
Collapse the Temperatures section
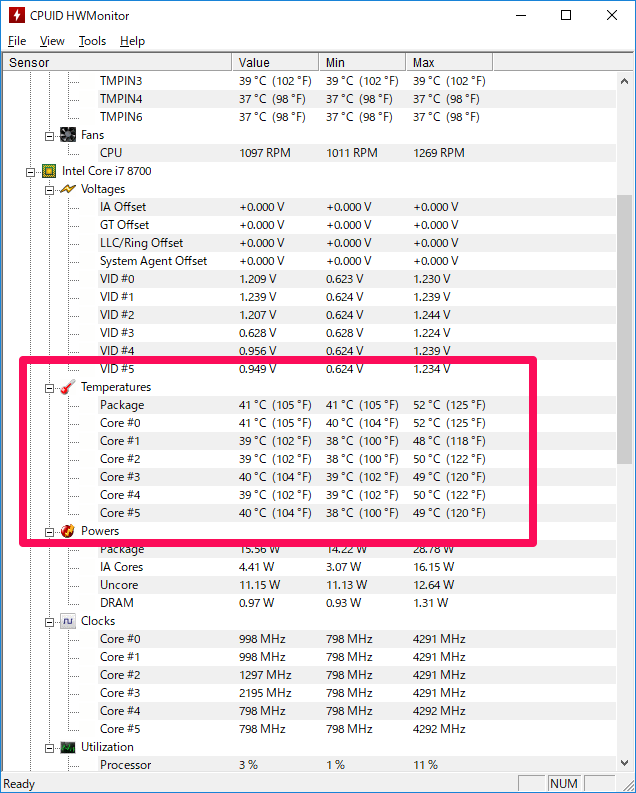(x=49, y=388)
